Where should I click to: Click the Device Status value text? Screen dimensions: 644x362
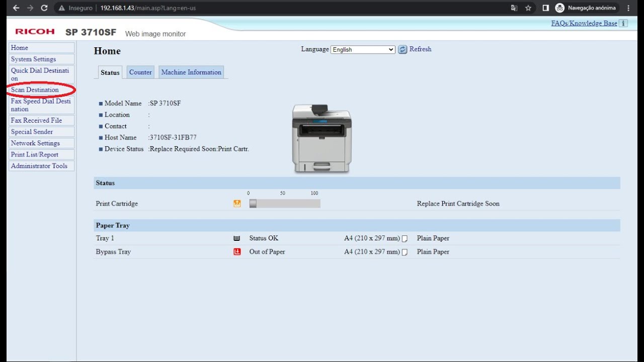click(199, 149)
